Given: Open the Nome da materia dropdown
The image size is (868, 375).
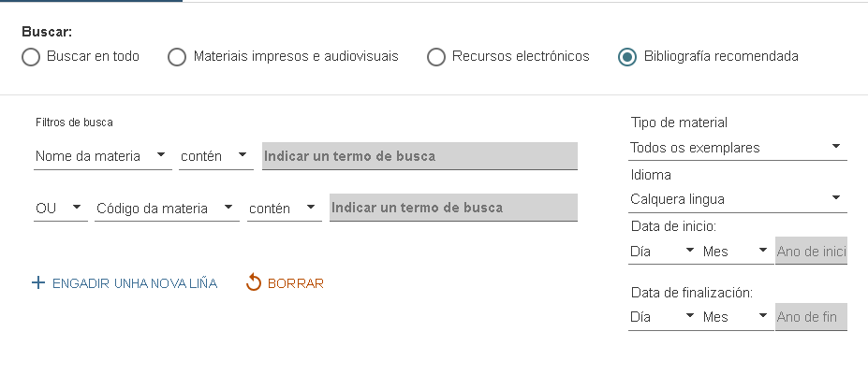Looking at the screenshot, I should click(x=101, y=156).
